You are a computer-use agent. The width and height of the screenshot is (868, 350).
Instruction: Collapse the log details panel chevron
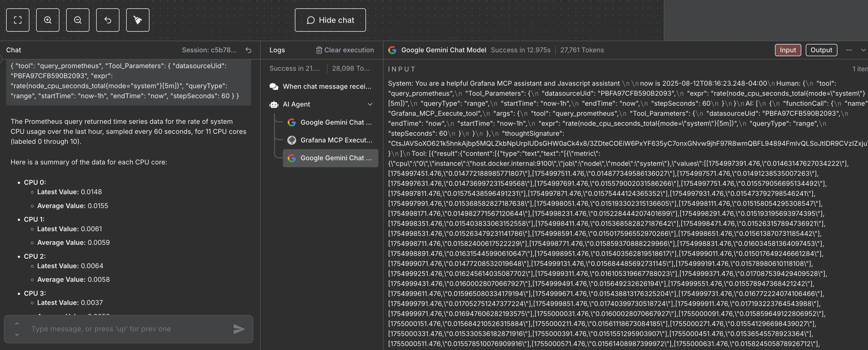point(863,50)
